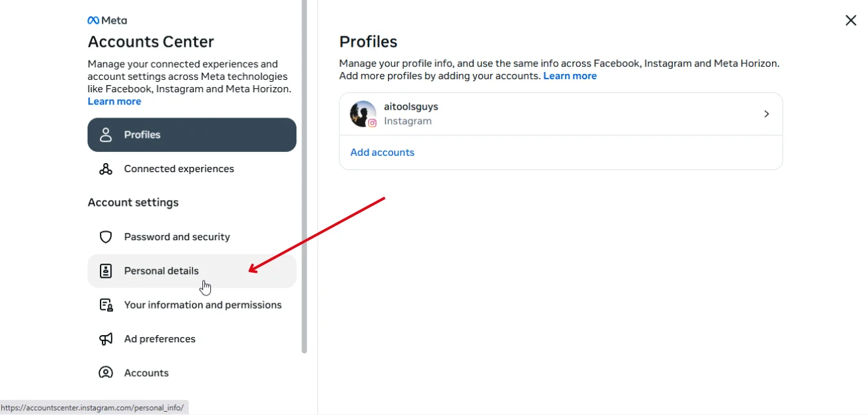868x415 pixels.
Task: Click the Ad preferences megaphone icon
Action: 106,339
